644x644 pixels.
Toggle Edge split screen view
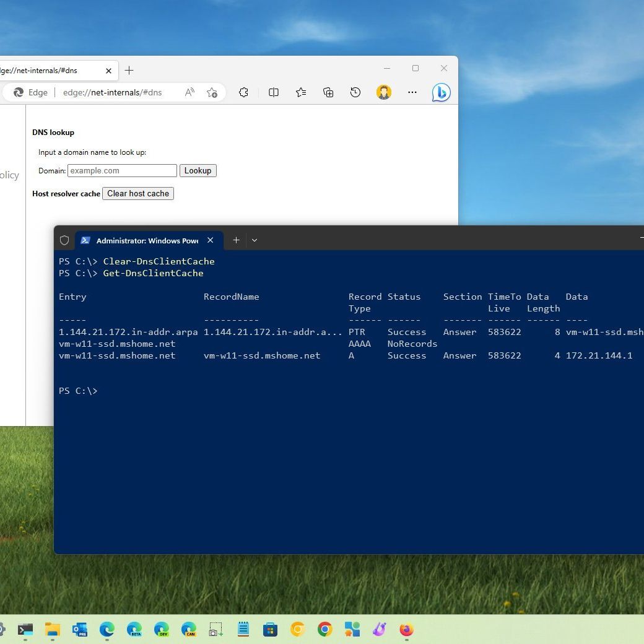click(274, 92)
